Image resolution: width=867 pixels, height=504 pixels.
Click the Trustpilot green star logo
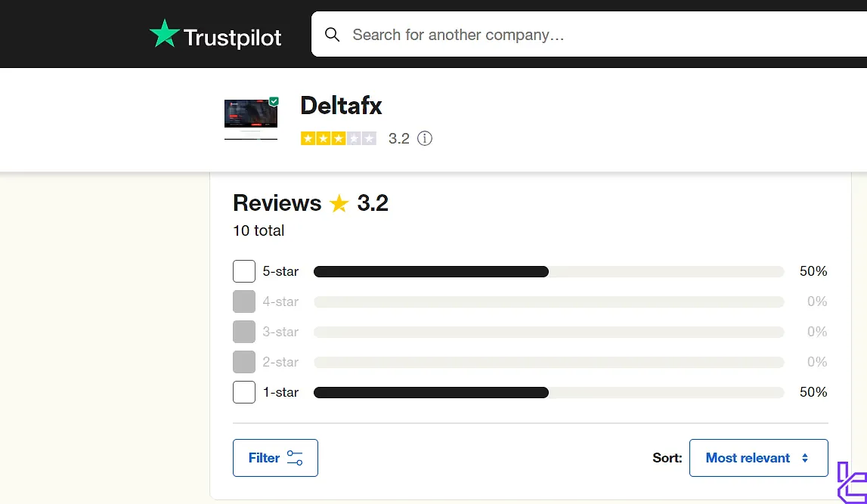coord(164,35)
